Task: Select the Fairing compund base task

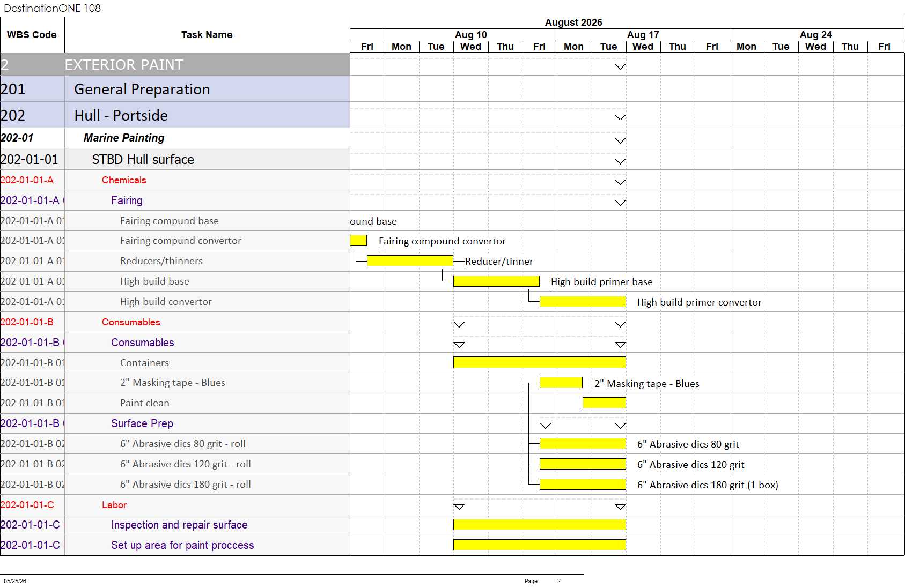Action: tap(175, 221)
